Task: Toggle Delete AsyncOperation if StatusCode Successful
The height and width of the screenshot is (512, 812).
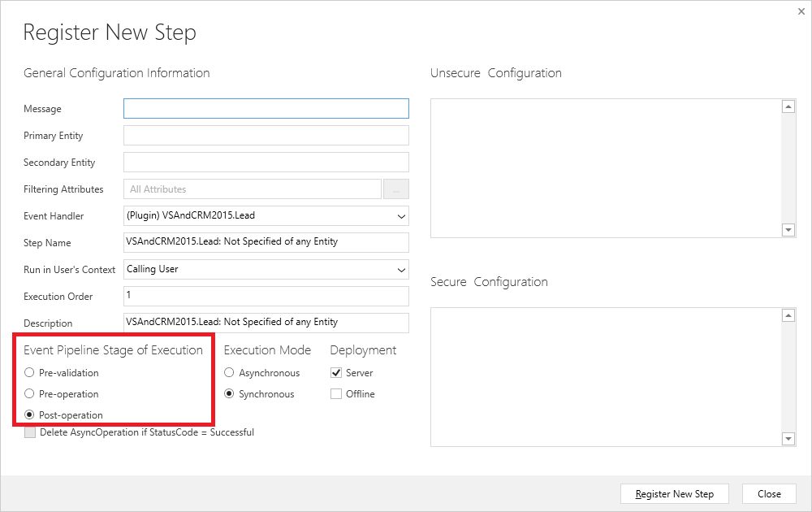Action: (30, 432)
